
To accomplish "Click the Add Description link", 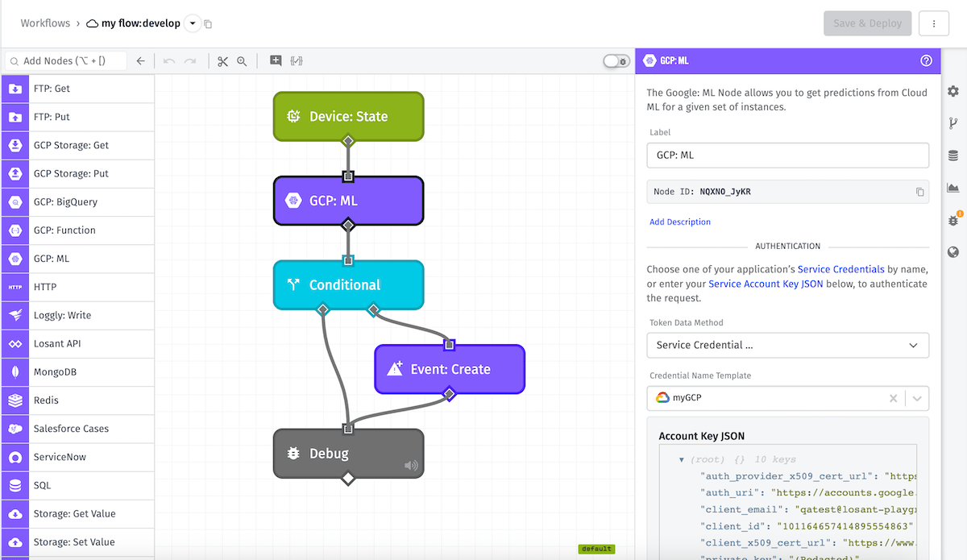I will click(x=680, y=222).
